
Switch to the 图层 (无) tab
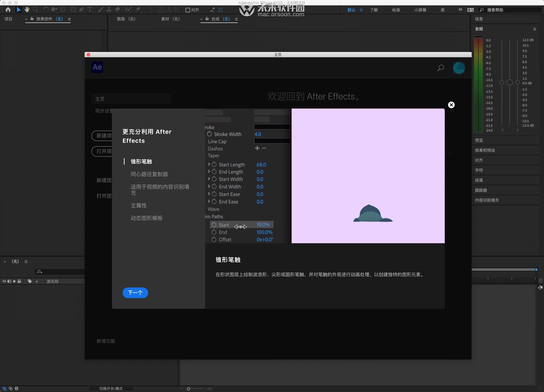126,19
